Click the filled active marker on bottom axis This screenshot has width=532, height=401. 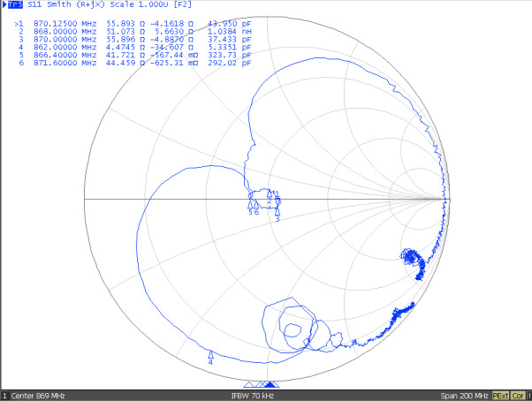pos(271,384)
